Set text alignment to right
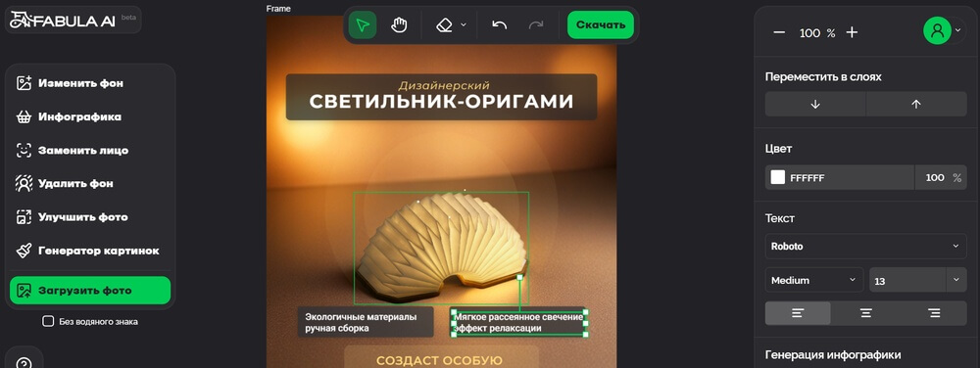The width and height of the screenshot is (980, 368). 934,313
